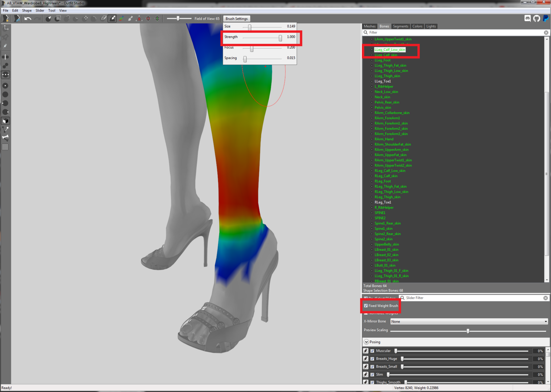Viewport: 551px width, 392px height.
Task: Click the active Weight Paint brush icon
Action: tap(113, 19)
